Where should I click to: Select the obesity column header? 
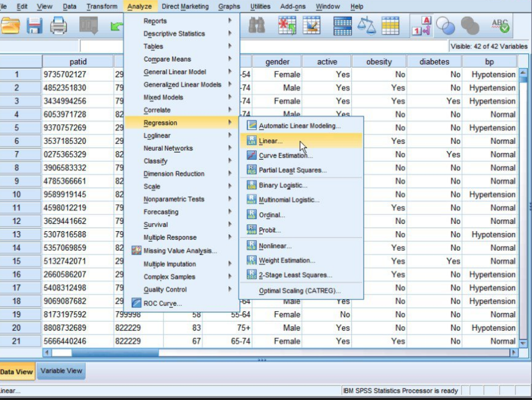click(379, 61)
